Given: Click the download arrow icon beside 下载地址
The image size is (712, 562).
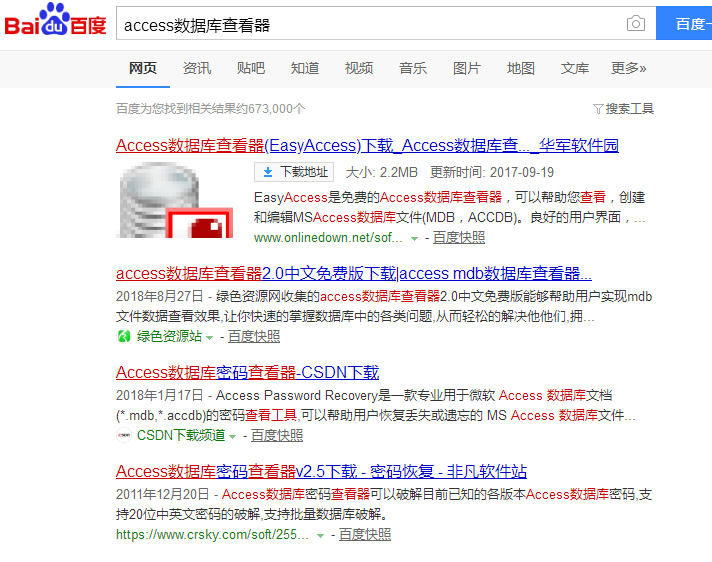Looking at the screenshot, I should pos(267,172).
